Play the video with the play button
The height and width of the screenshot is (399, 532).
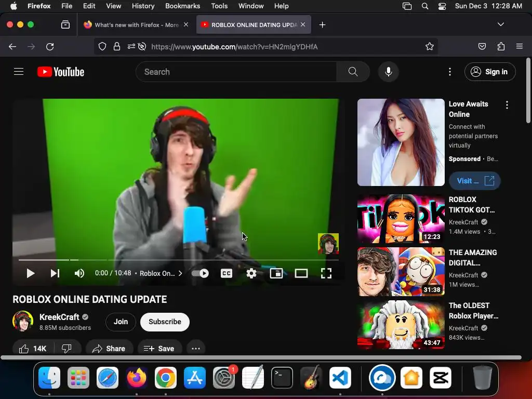point(31,273)
